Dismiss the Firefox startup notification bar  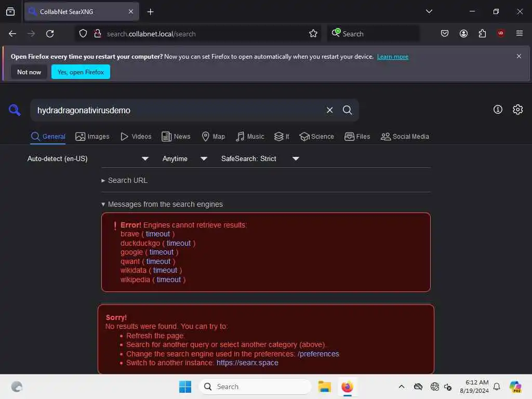tap(518, 56)
